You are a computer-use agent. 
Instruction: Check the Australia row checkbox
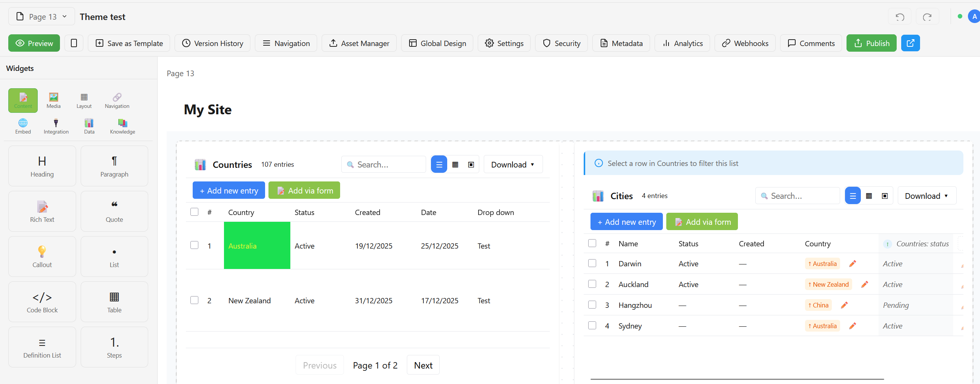click(194, 245)
